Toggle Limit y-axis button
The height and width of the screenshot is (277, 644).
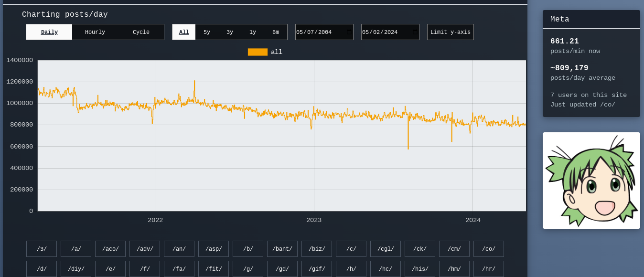coord(451,32)
